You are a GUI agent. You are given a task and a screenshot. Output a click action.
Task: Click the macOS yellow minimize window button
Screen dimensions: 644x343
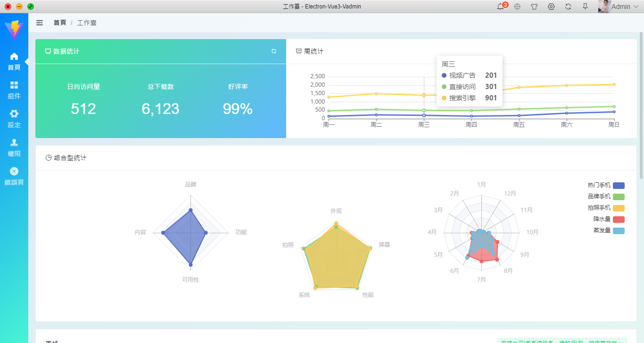(x=19, y=7)
